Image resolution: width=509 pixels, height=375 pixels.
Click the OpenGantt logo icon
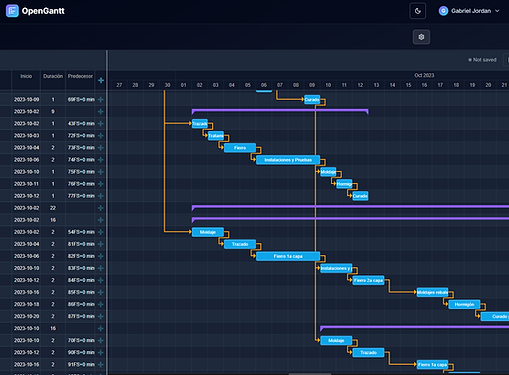12,11
